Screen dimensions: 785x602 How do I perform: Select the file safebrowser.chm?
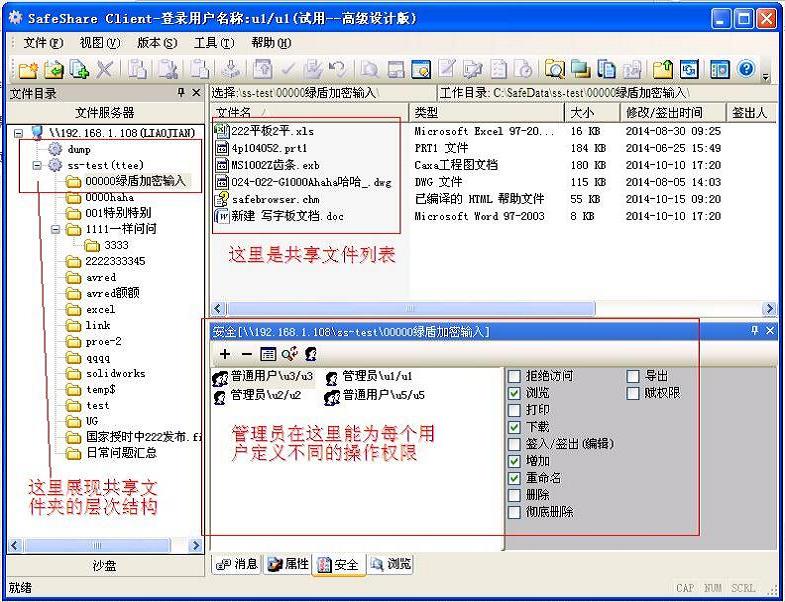pos(267,199)
